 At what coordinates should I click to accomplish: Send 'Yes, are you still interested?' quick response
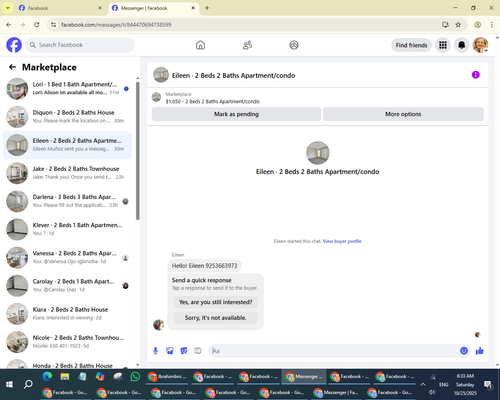coord(215,302)
